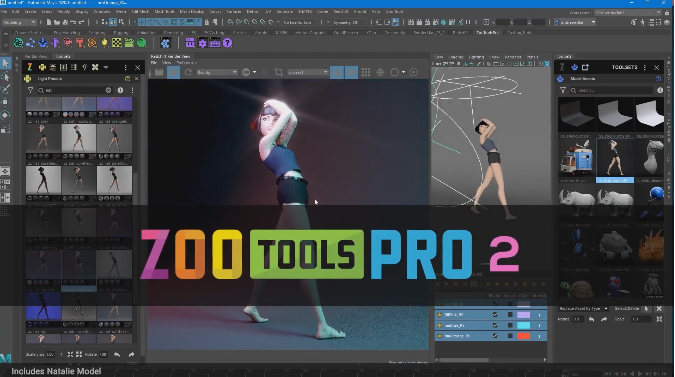The width and height of the screenshot is (675, 377).
Task: Open three-dot menu in Toolsets panel header
Action: (x=644, y=67)
